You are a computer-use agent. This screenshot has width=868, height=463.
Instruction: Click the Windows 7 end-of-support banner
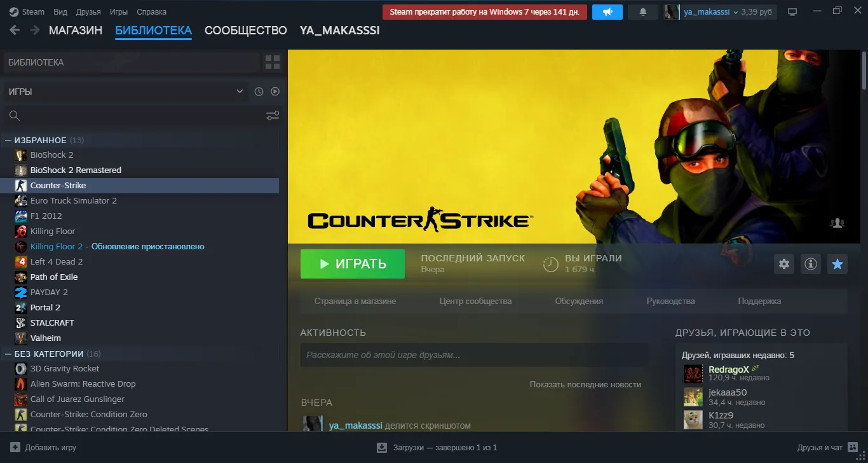(x=485, y=12)
